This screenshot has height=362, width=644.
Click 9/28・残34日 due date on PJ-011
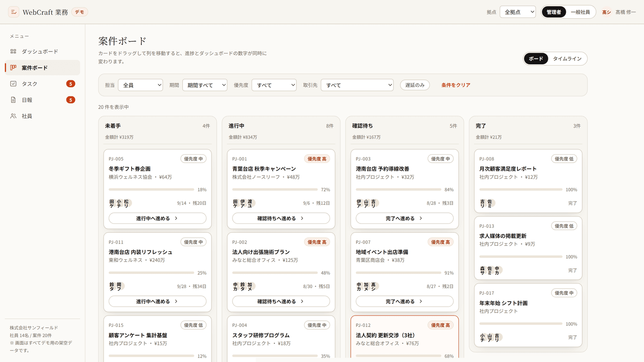[192, 286]
